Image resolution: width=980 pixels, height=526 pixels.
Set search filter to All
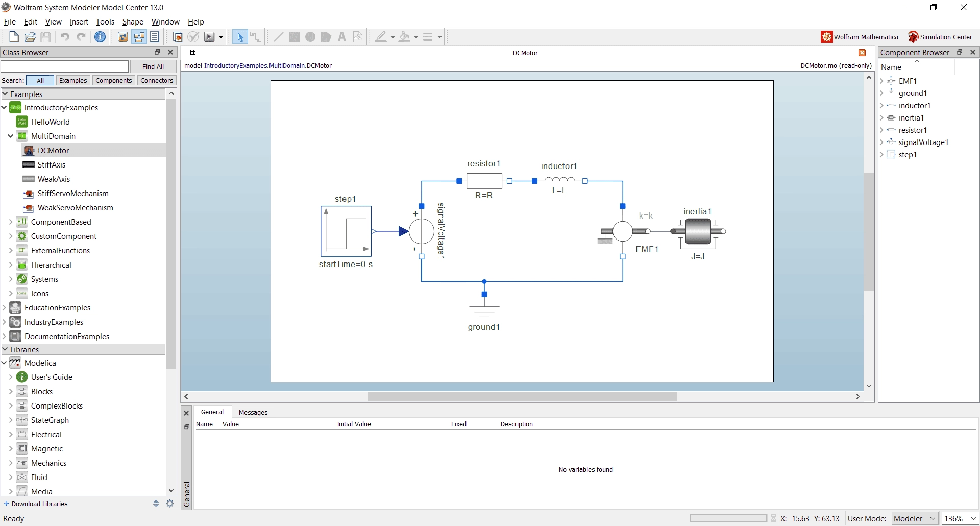coord(40,80)
